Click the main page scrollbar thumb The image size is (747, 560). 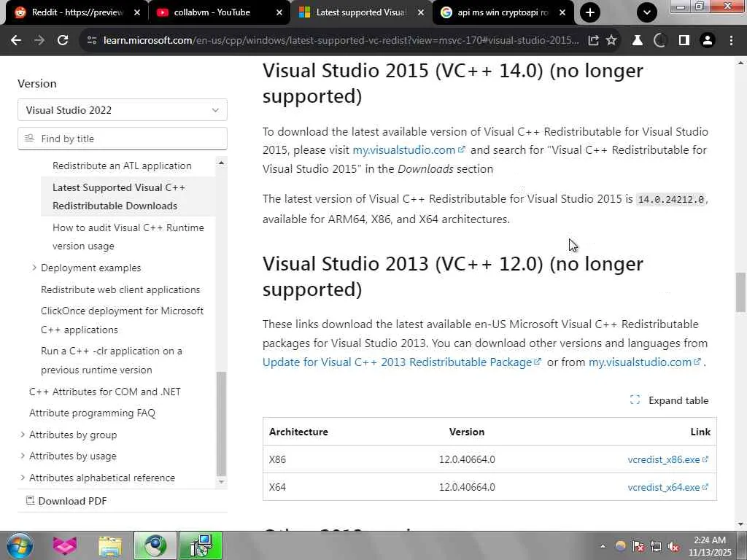tap(740, 292)
